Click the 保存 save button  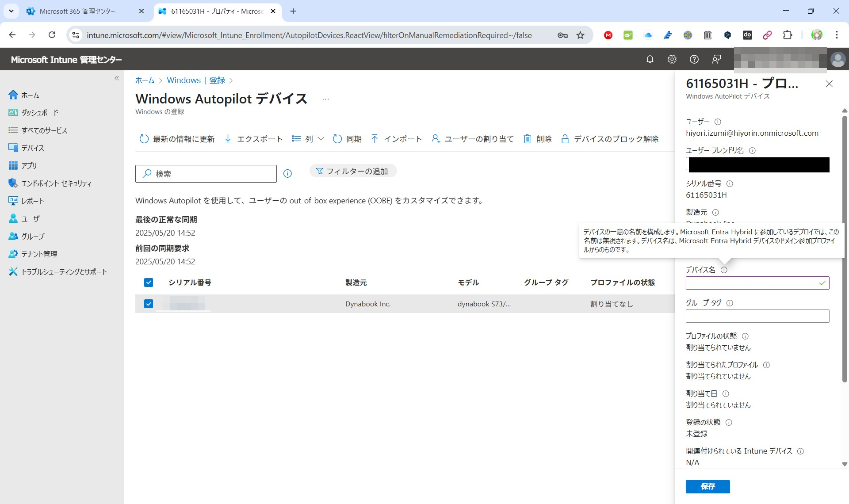tap(707, 486)
